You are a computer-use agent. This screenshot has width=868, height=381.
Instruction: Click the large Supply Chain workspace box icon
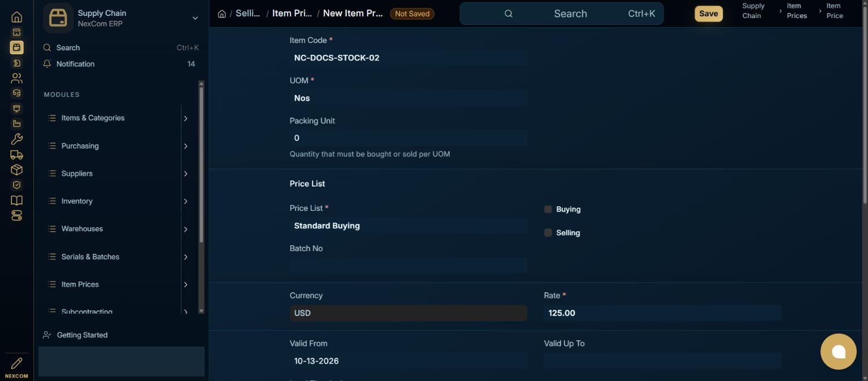(58, 18)
